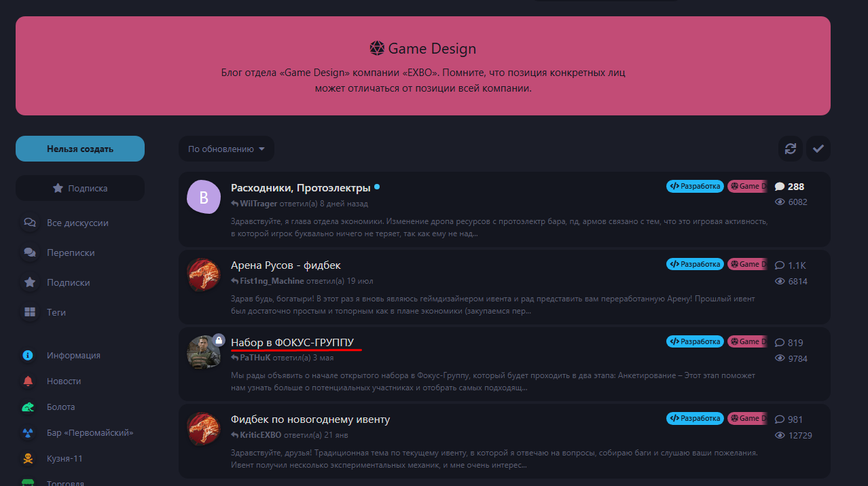Open 'Подписки' in sidebar
This screenshot has height=486, width=868.
[x=69, y=282]
